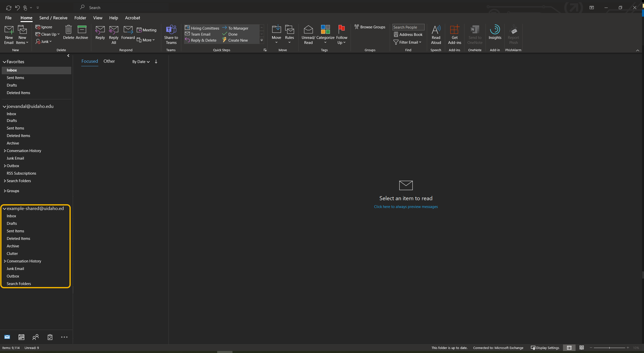The width and height of the screenshot is (644, 353).
Task: Open the Junk options dropdown
Action: (x=44, y=41)
